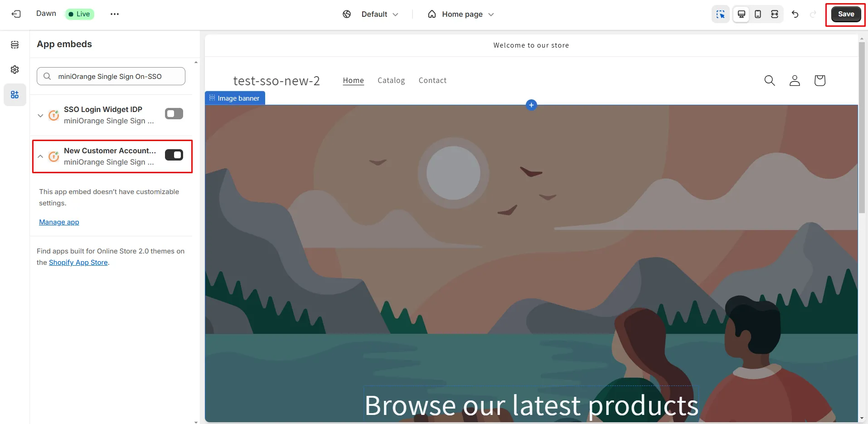
Task: Click the New Customer Account app icon
Action: pyautogui.click(x=54, y=156)
